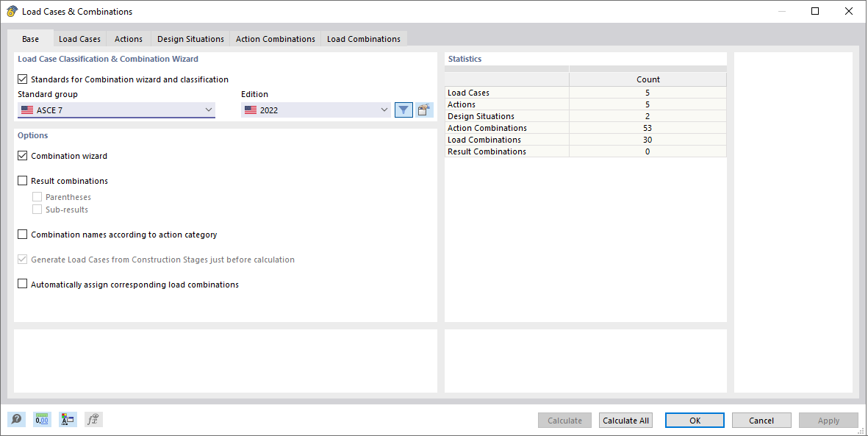
Task: Apply the current settings
Action: 828,420
